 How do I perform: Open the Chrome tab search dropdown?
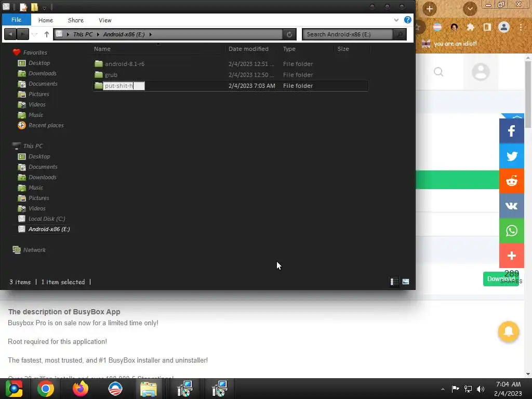470,9
